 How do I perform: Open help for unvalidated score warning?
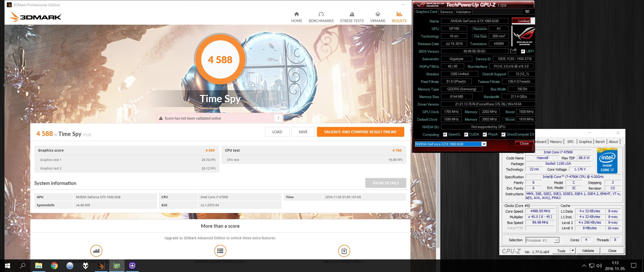[278, 118]
